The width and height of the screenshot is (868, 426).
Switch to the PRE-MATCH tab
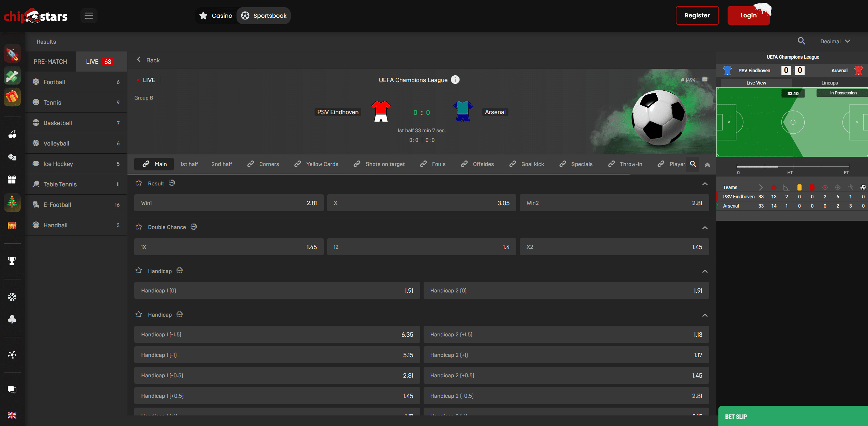coord(50,62)
